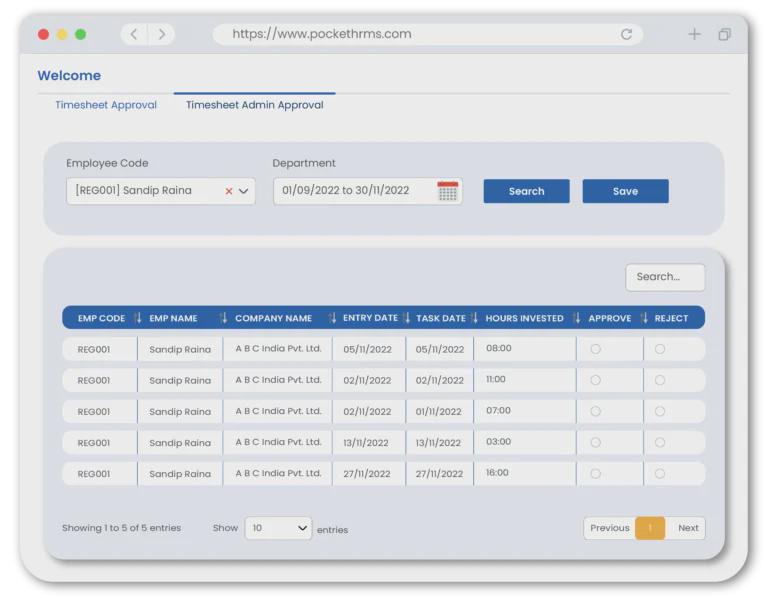Click the table Search input field
Image resolution: width=768 pixels, height=598 pixels.
[665, 277]
